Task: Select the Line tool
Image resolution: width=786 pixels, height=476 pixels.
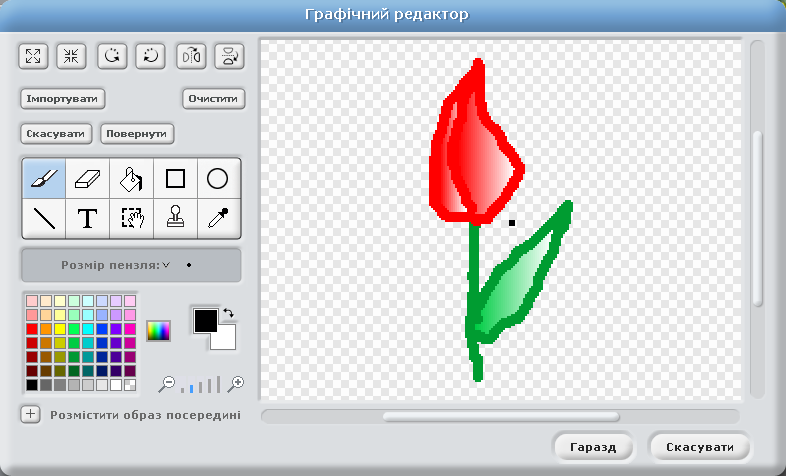Action: coord(44,218)
